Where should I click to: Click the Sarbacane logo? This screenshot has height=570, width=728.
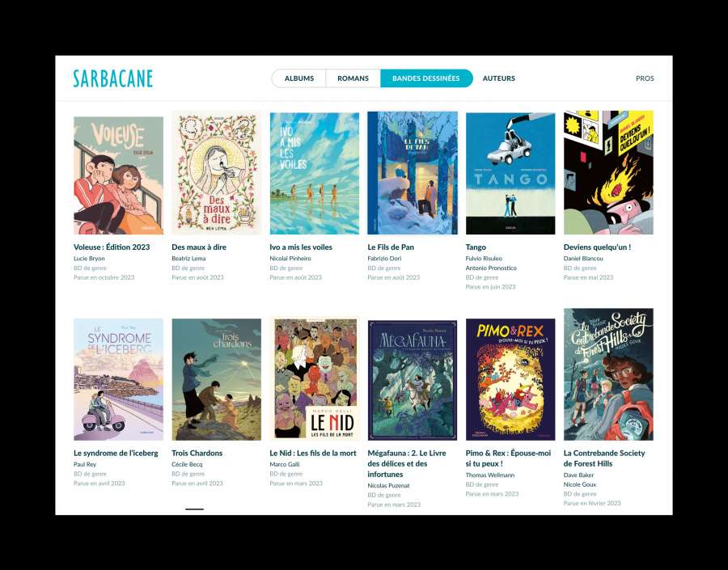click(x=112, y=78)
